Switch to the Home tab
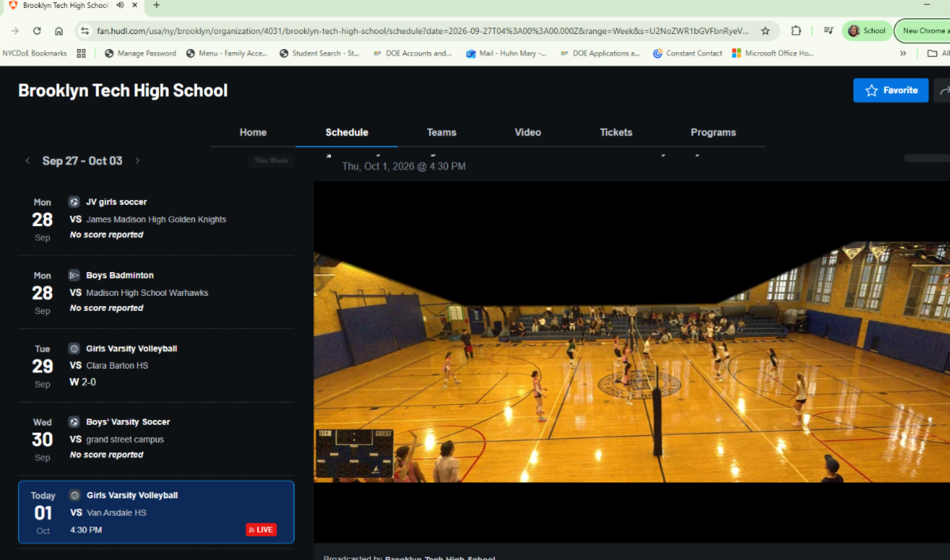 point(253,132)
